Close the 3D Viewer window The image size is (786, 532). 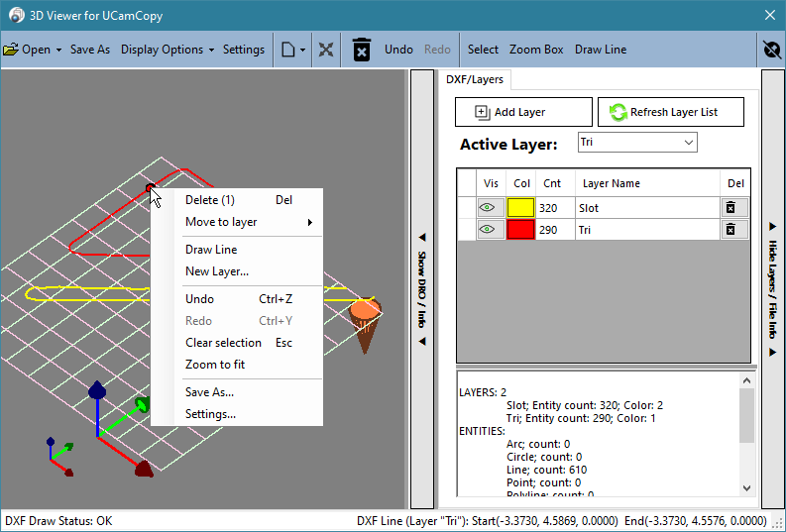point(770,15)
